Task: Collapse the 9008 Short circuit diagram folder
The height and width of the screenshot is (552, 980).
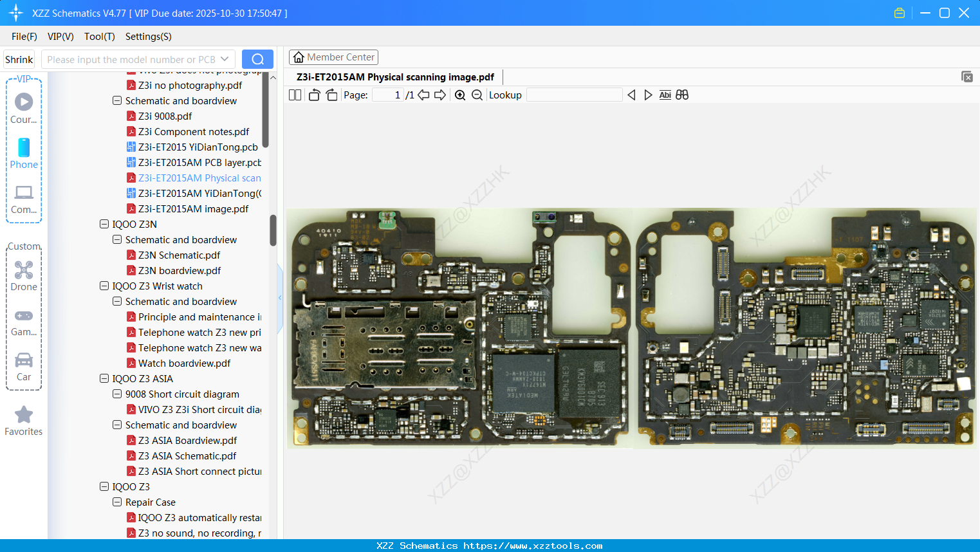Action: tap(117, 394)
